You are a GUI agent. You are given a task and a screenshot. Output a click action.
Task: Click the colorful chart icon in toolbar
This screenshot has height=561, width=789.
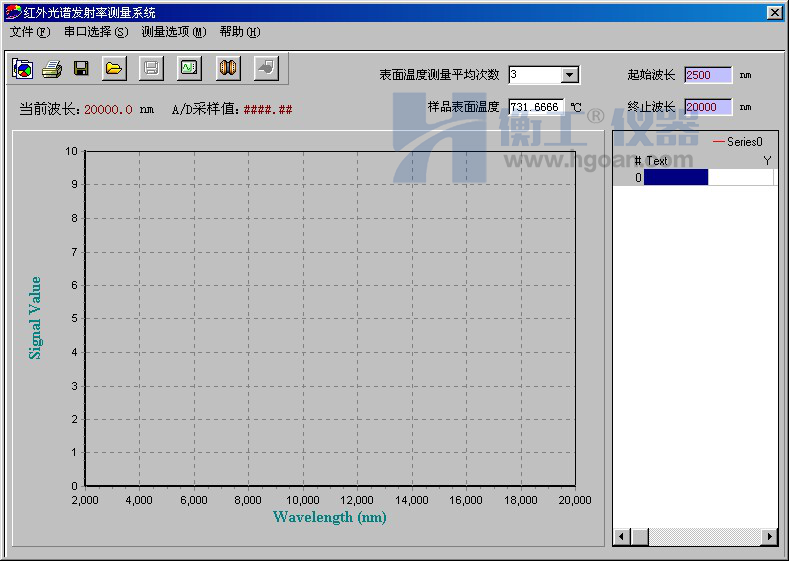(x=23, y=69)
